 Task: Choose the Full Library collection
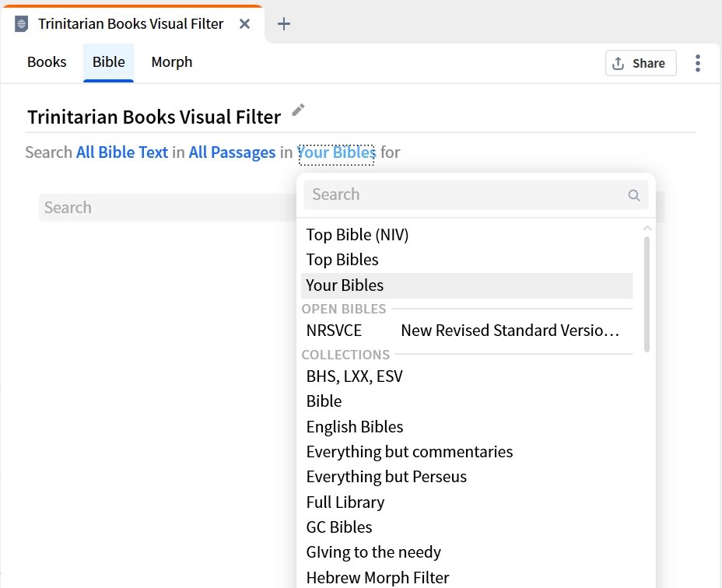(467, 502)
